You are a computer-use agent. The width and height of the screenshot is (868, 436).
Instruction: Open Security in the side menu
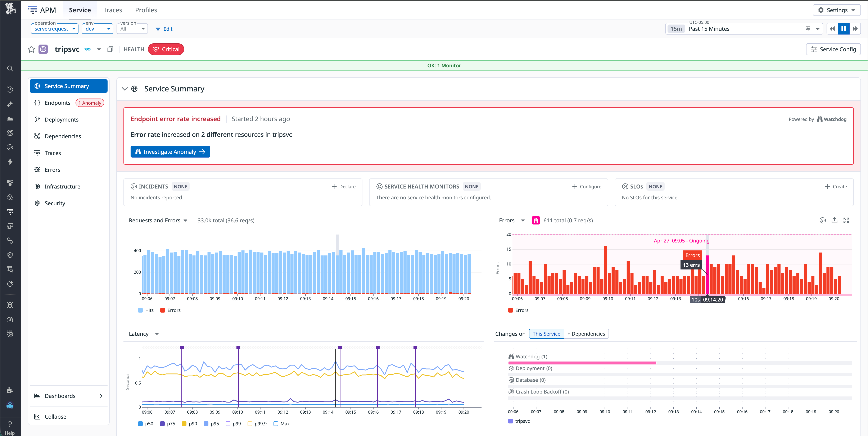coord(68,203)
